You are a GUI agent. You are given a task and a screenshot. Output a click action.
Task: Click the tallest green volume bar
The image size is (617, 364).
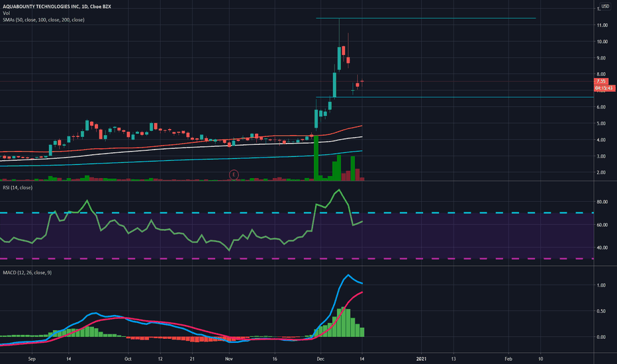pos(316,158)
